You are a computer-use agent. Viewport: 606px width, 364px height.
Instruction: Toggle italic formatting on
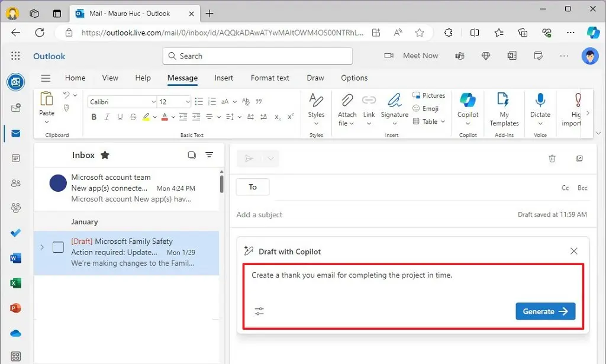point(107,117)
